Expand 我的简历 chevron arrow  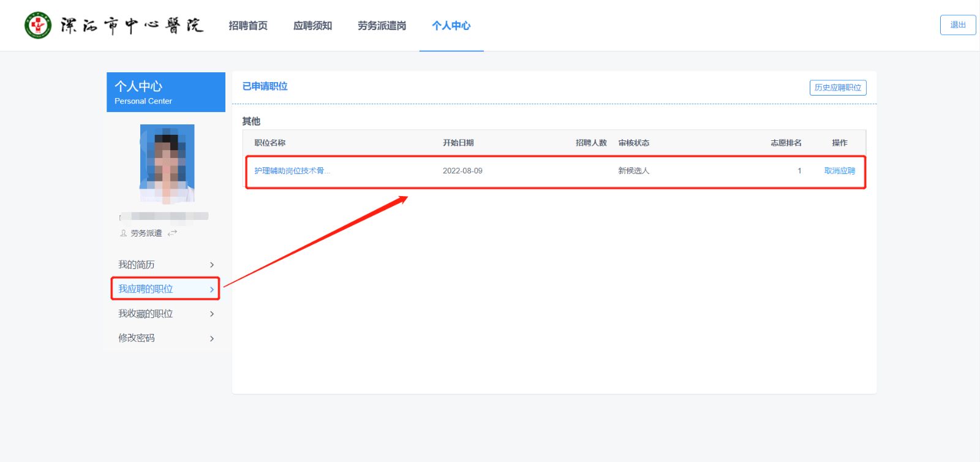click(212, 265)
